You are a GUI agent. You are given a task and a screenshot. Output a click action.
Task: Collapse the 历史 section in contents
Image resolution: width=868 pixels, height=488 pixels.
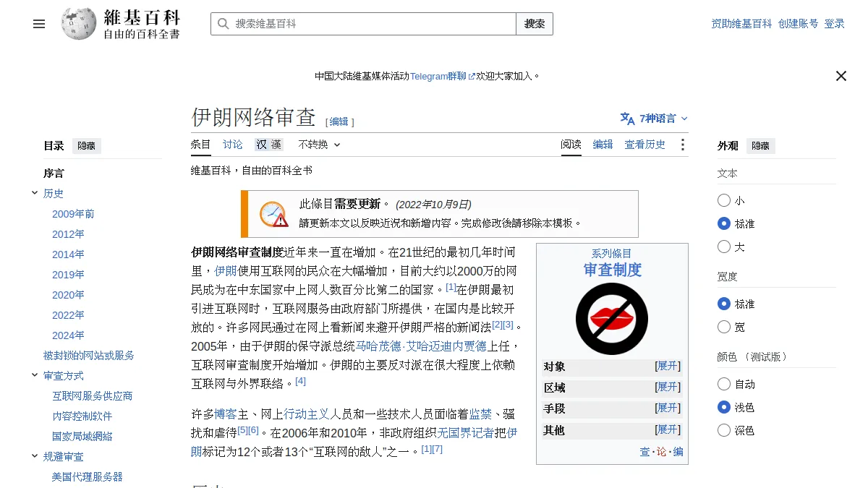tap(35, 193)
